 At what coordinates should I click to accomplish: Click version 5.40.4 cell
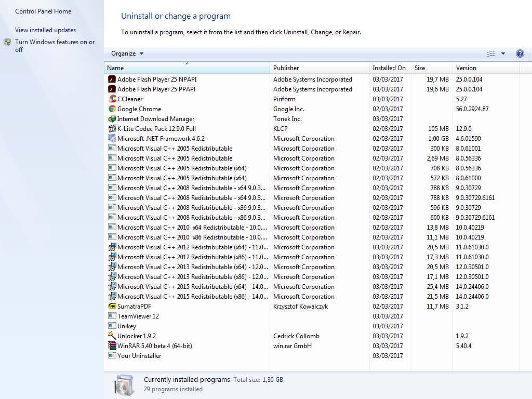[x=464, y=345]
